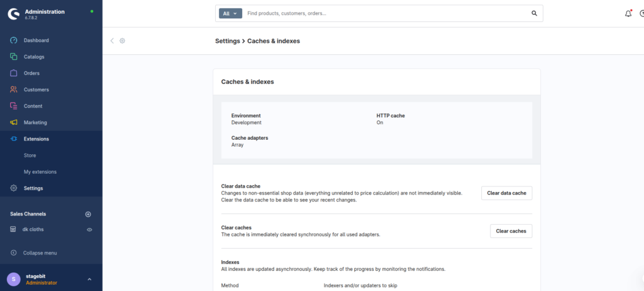Expand the stagebit user menu chevron
Image resolution: width=644 pixels, height=291 pixels.
[89, 280]
